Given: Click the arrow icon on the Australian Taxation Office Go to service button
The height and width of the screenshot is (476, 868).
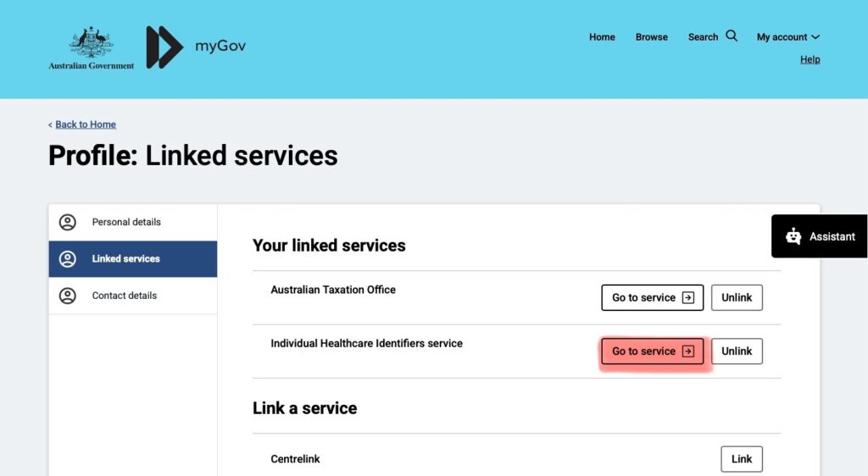Looking at the screenshot, I should click(688, 297).
